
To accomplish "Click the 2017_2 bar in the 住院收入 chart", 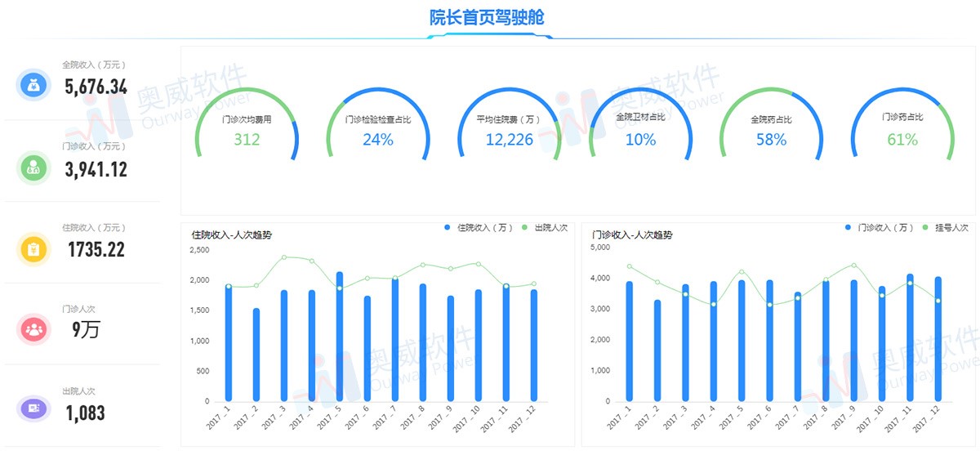I will (256, 355).
